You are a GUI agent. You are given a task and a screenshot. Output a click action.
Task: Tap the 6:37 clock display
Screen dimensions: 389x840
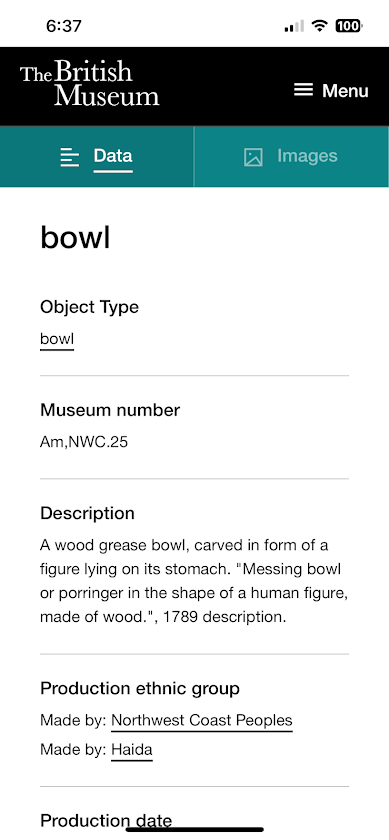pyautogui.click(x=64, y=26)
